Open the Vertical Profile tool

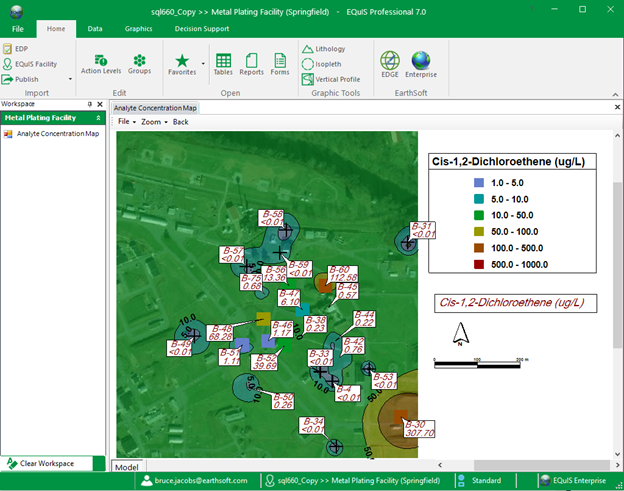[x=336, y=79]
